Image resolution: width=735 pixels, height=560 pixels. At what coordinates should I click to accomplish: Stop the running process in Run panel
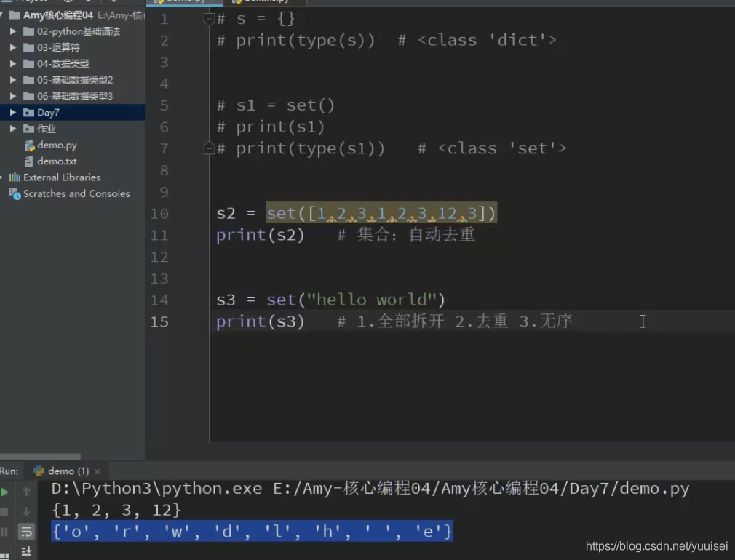click(x=4, y=512)
